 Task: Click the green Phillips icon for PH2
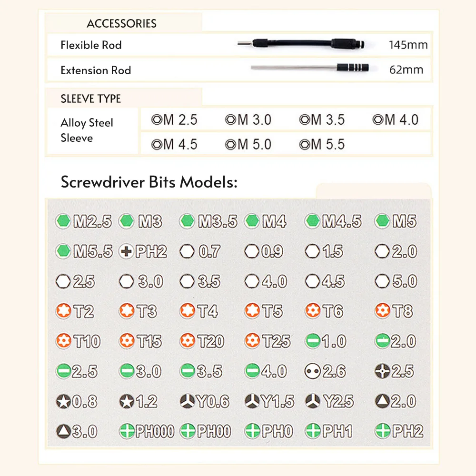click(382, 432)
